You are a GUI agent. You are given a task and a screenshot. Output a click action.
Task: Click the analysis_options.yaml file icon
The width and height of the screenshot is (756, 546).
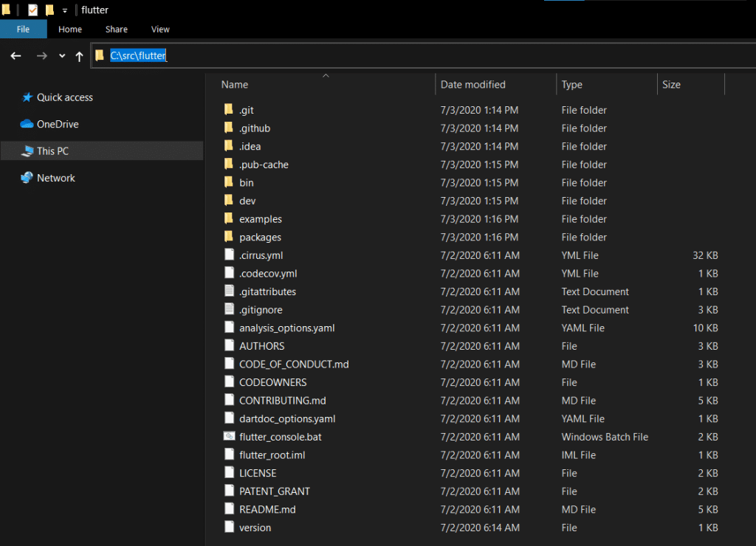click(229, 327)
